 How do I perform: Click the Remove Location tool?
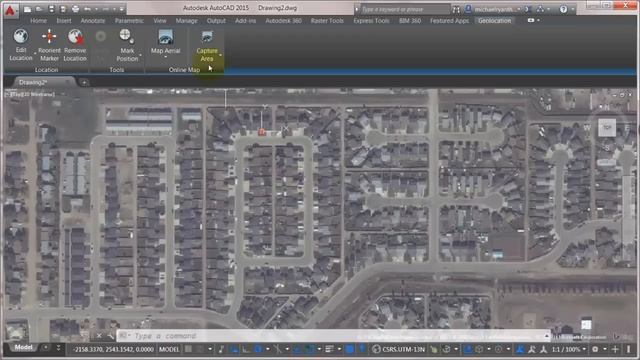tap(75, 45)
